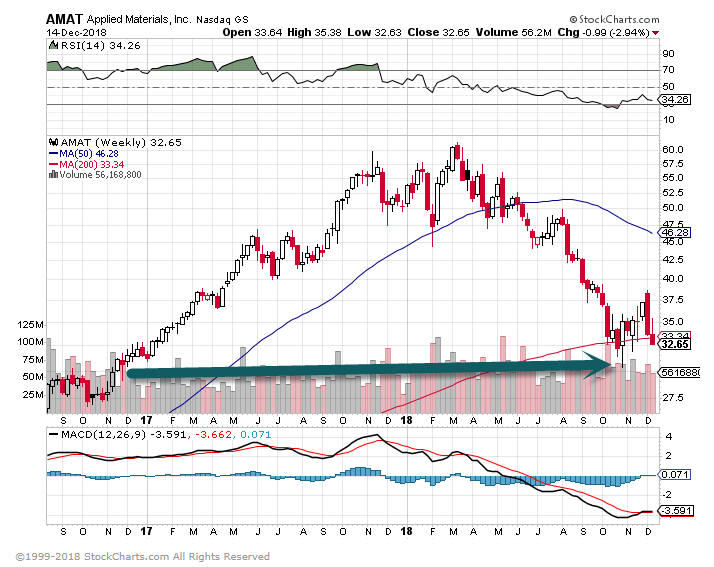Click the 18 year label under the price chart
The image size is (714, 567).
406,420
